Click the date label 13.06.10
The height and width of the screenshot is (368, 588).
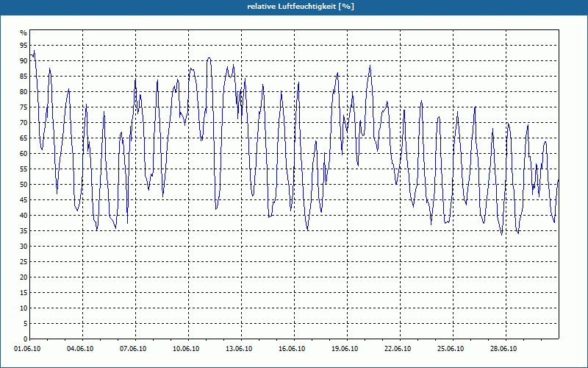click(239, 349)
